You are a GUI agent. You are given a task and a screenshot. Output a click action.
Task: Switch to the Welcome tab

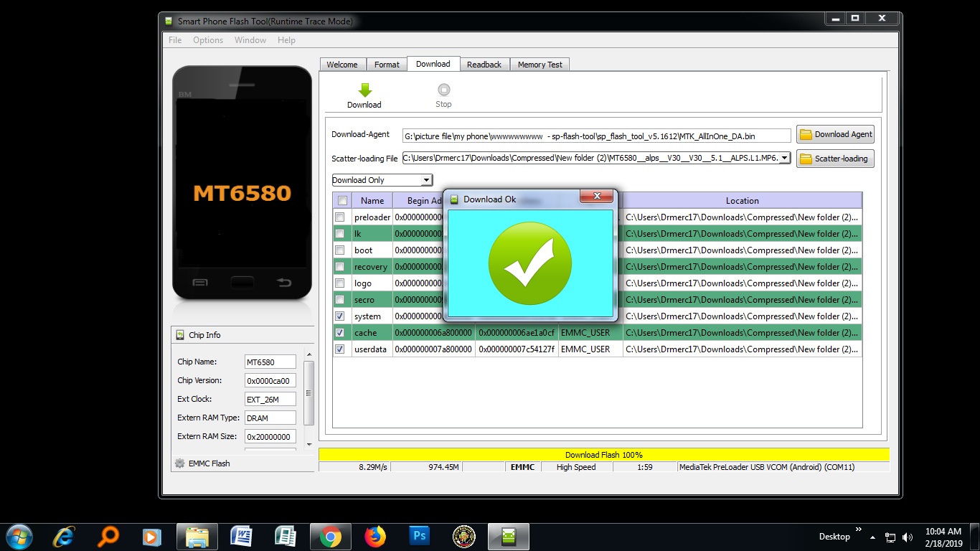click(x=342, y=65)
